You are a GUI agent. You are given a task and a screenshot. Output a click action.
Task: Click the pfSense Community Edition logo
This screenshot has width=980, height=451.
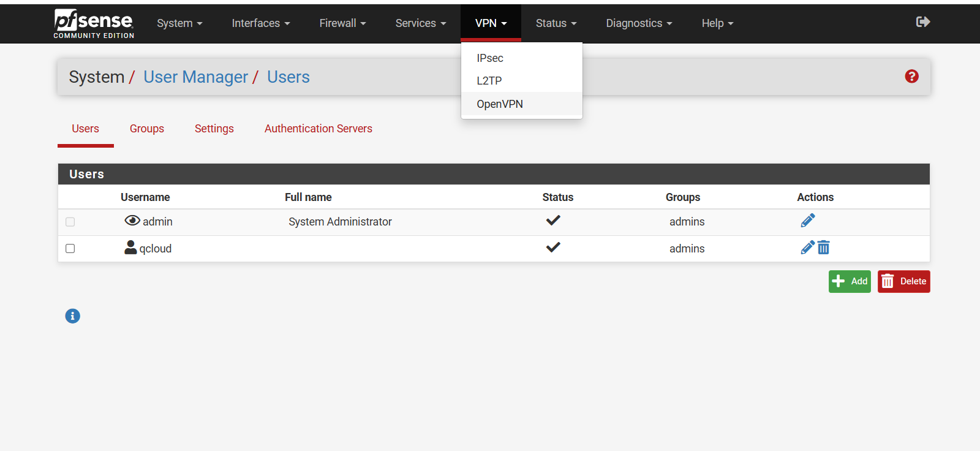[x=94, y=24]
